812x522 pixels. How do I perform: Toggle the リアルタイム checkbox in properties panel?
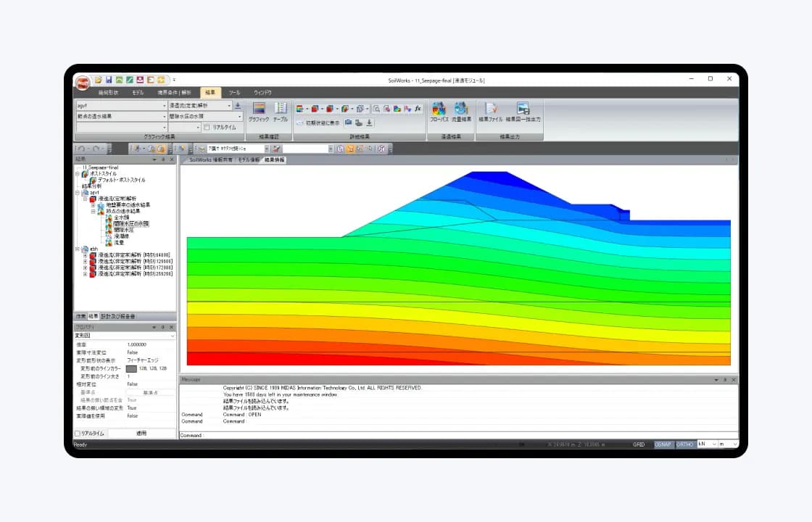[x=77, y=434]
